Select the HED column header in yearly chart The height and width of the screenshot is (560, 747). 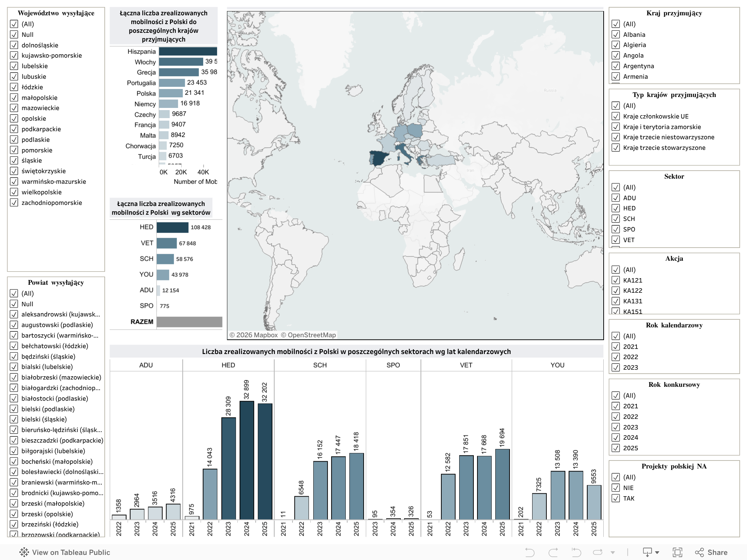click(x=228, y=365)
